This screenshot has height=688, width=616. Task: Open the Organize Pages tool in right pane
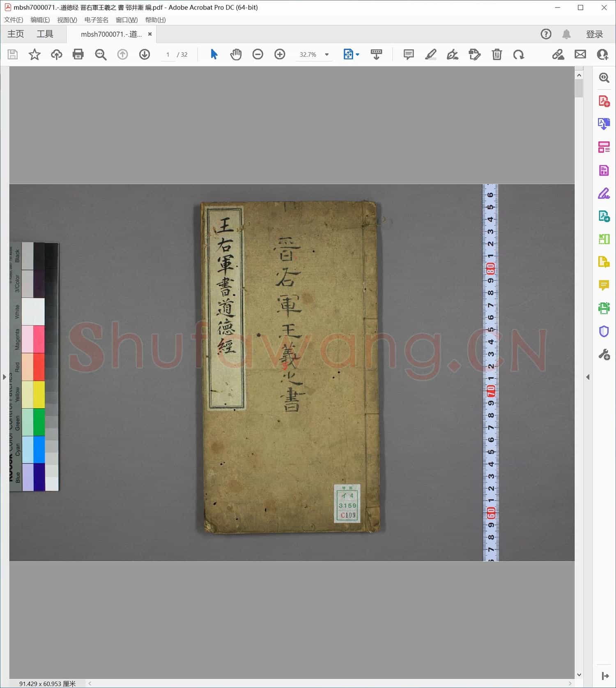[x=604, y=147]
